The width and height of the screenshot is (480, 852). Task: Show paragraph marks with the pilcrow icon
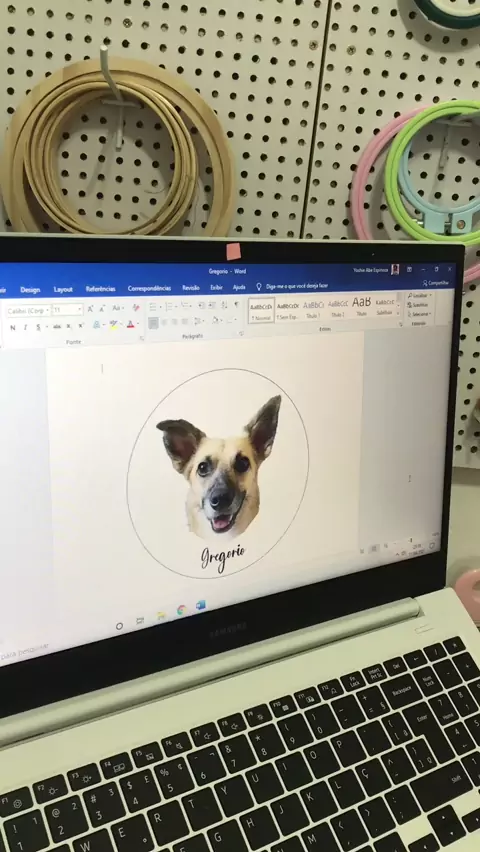(x=236, y=304)
